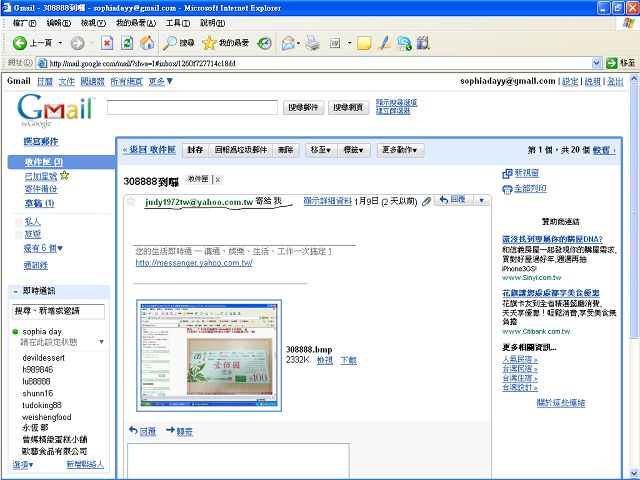Open the Tools menu
This screenshot has width=640, height=480.
tap(178, 23)
